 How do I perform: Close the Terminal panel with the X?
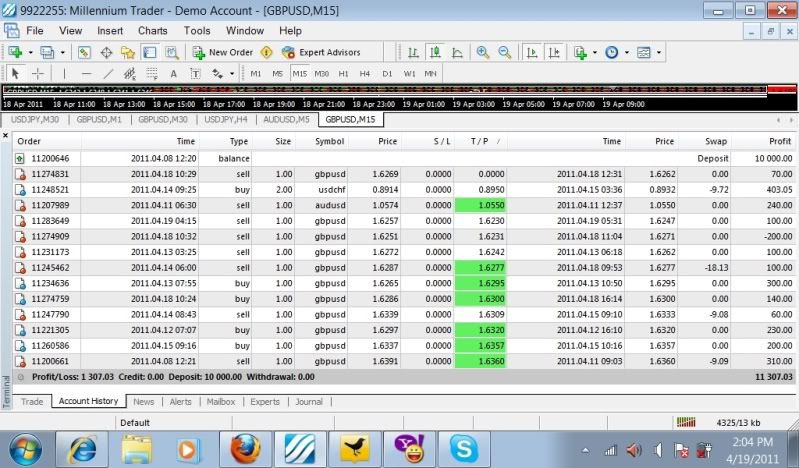(x=5, y=136)
